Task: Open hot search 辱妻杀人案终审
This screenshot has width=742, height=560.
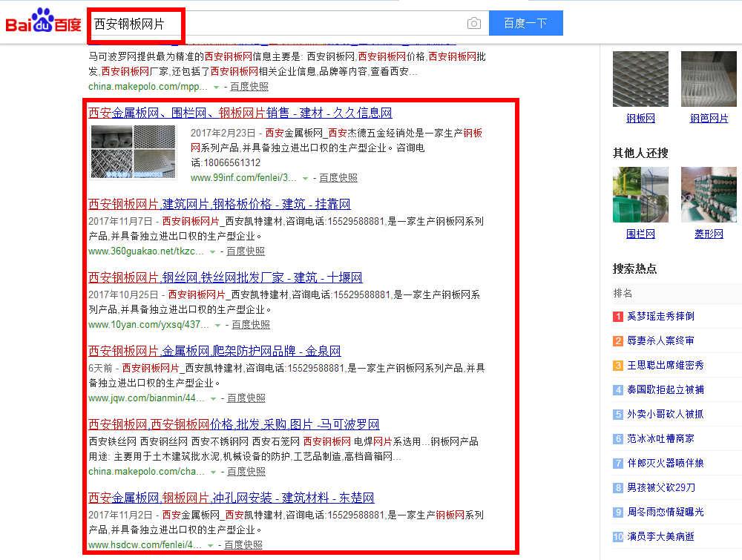Action: [x=660, y=340]
